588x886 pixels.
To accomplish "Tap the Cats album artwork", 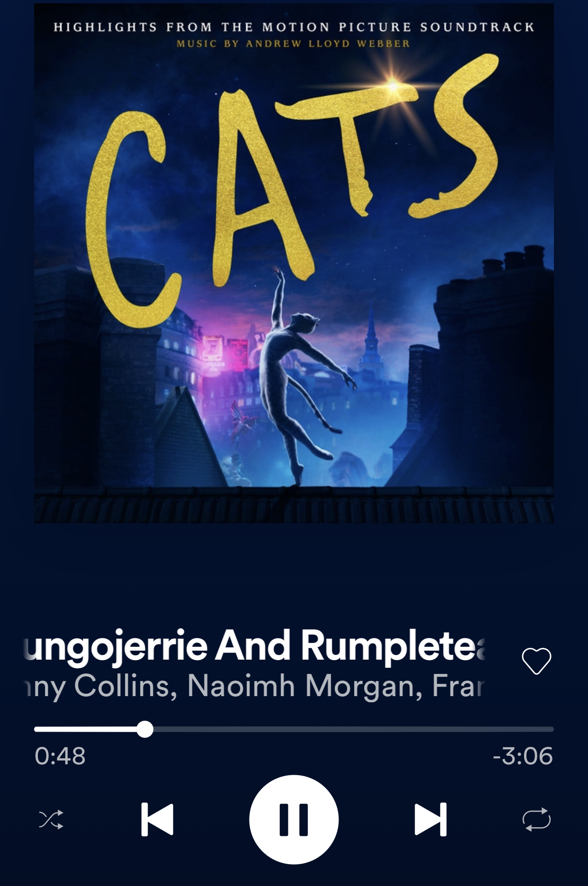I will 294,263.
